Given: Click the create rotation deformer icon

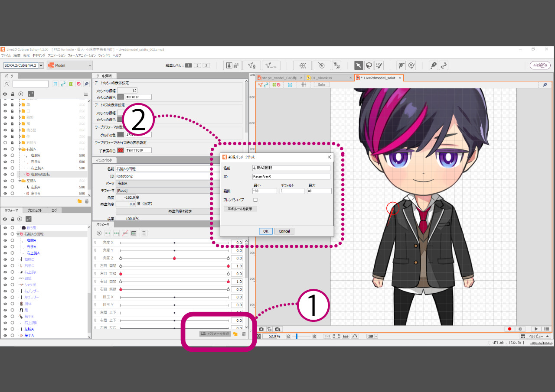Looking at the screenshot, I should [x=321, y=65].
